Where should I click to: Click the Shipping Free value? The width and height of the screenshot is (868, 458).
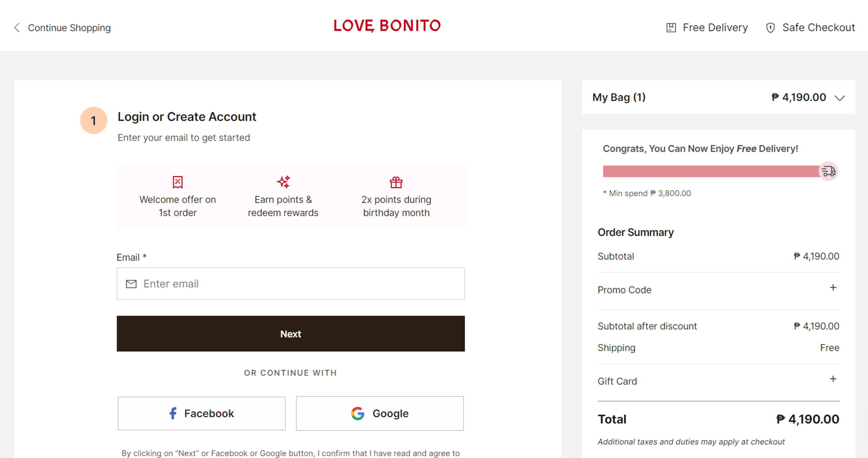coord(830,348)
